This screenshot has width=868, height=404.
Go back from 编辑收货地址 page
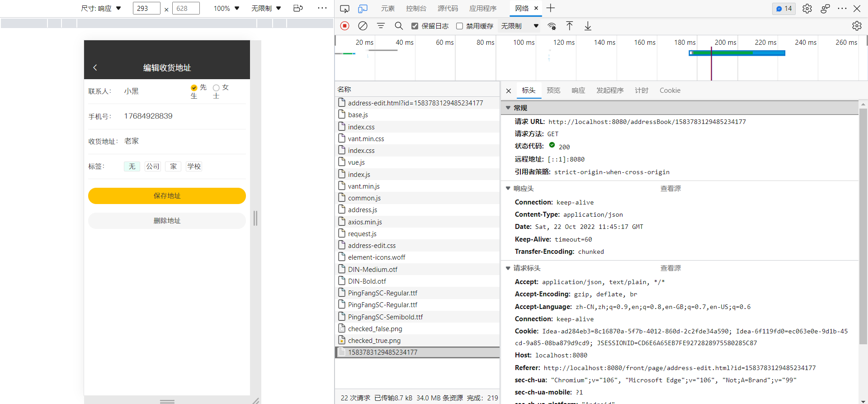pyautogui.click(x=95, y=68)
